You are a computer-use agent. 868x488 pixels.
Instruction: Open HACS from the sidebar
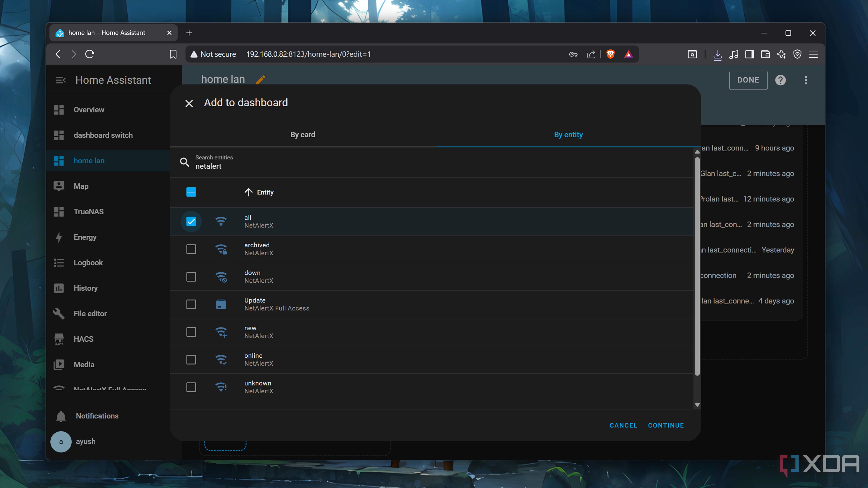(x=83, y=339)
